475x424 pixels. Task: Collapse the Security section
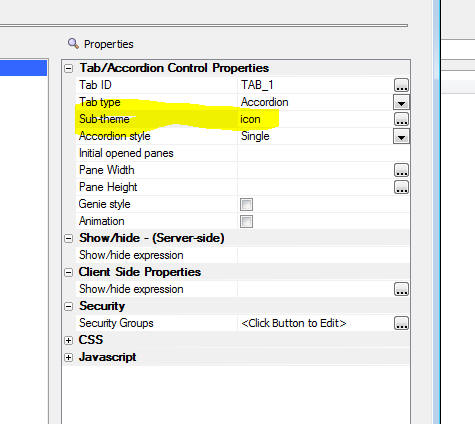[69, 306]
